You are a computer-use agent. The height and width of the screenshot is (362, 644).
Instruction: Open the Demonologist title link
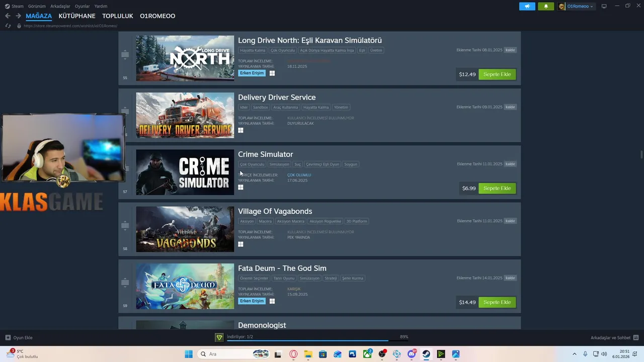pos(262,325)
